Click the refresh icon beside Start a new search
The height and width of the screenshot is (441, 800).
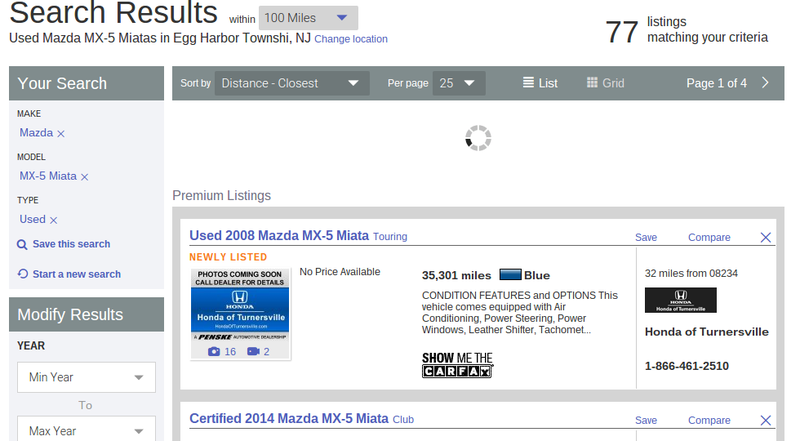point(22,274)
